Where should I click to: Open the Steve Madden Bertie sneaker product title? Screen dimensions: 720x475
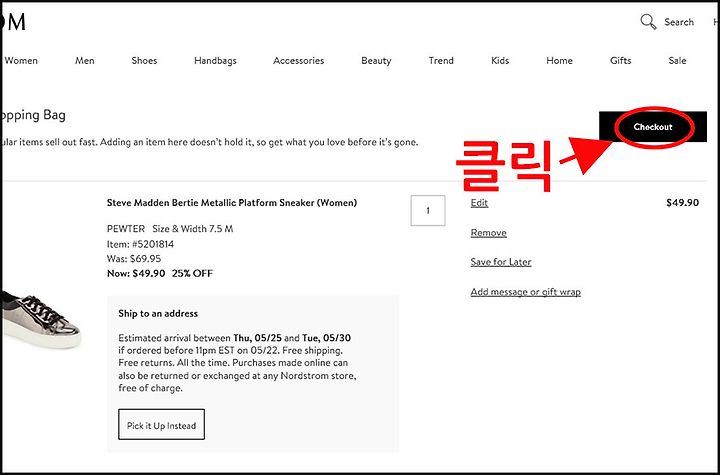click(x=231, y=203)
